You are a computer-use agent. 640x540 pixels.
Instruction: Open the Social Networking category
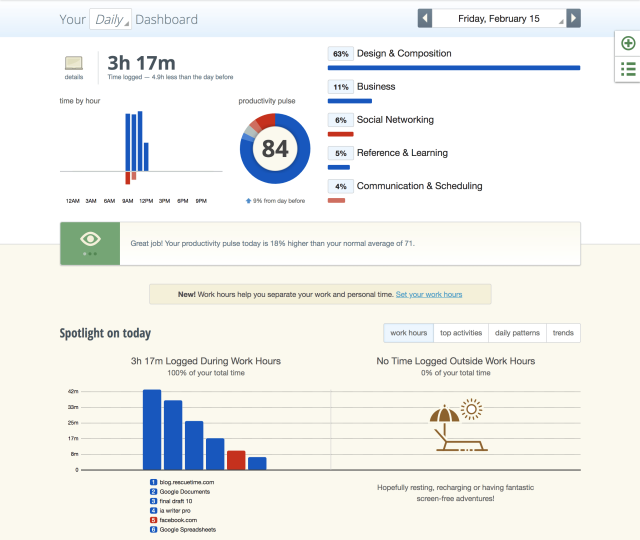[x=395, y=120]
